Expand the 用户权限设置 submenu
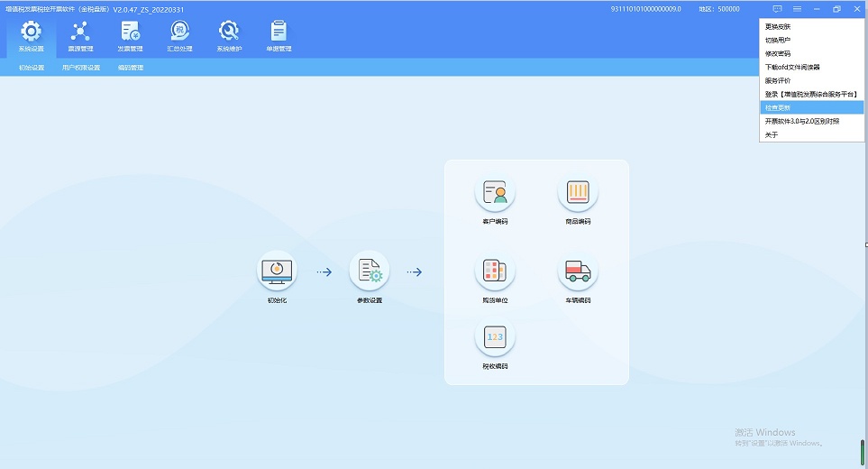This screenshot has width=868, height=469. [81, 68]
